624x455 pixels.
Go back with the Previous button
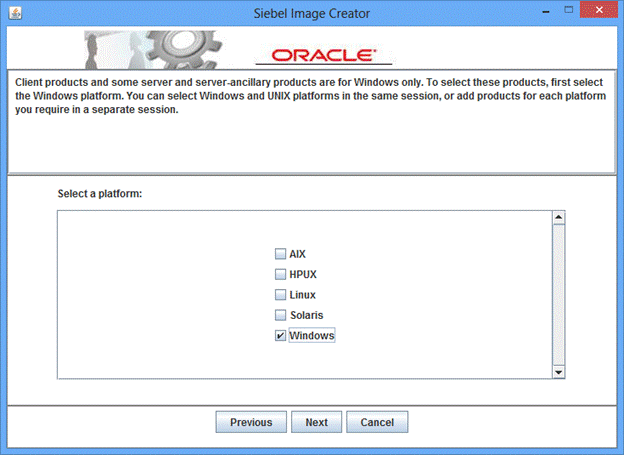coord(251,422)
